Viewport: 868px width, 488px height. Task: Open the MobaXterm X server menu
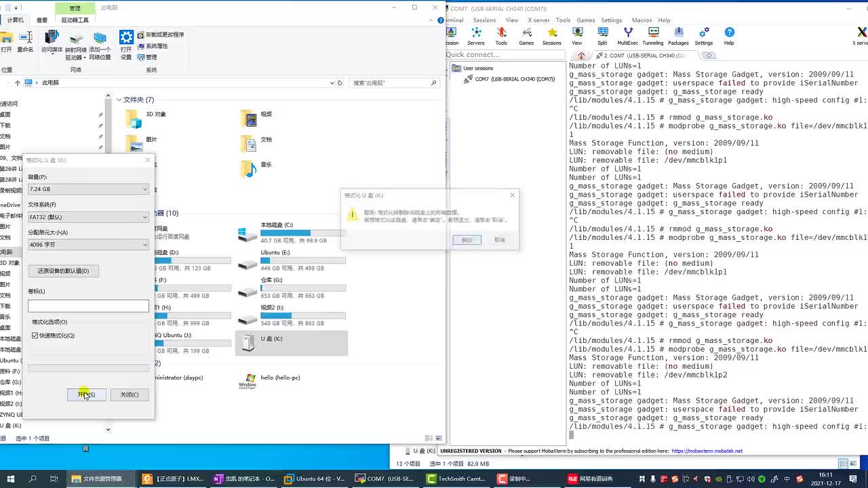pyautogui.click(x=538, y=20)
